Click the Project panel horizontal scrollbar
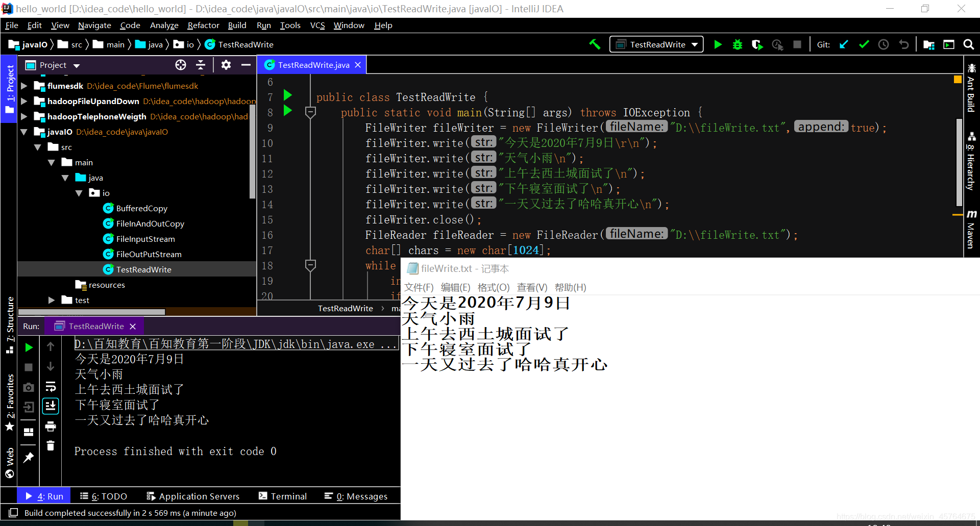 coord(92,312)
